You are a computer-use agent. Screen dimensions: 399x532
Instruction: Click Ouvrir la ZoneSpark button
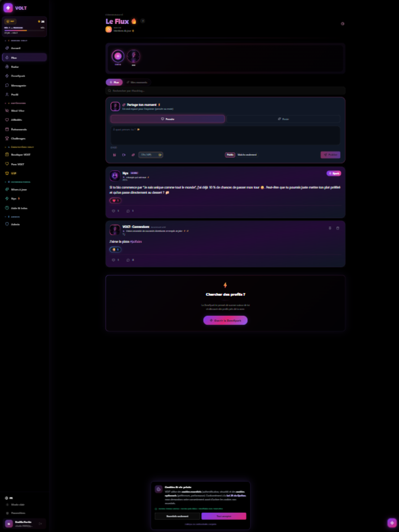coord(225,320)
